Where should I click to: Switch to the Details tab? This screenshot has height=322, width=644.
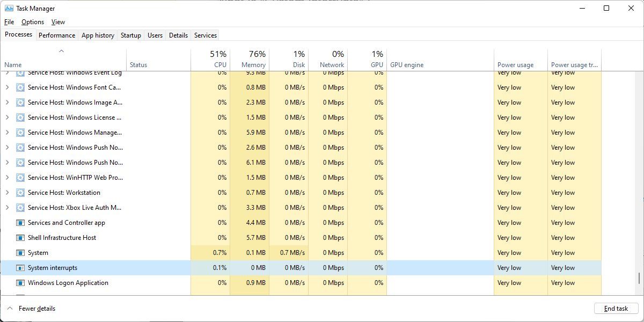pyautogui.click(x=178, y=35)
